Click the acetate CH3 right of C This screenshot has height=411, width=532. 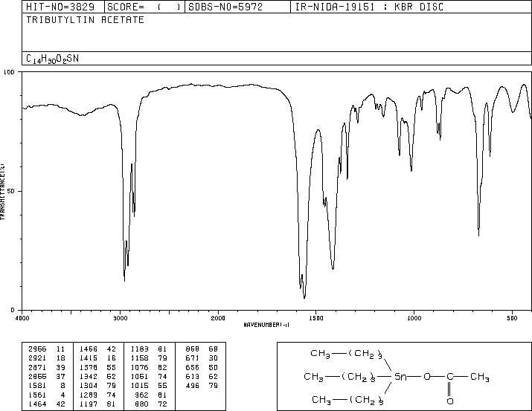click(x=480, y=377)
